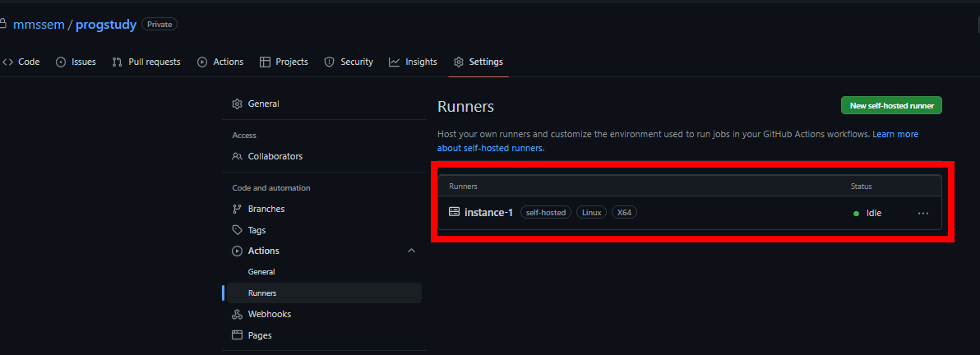This screenshot has width=980, height=355.
Task: Click the Idle status text
Action: point(874,213)
